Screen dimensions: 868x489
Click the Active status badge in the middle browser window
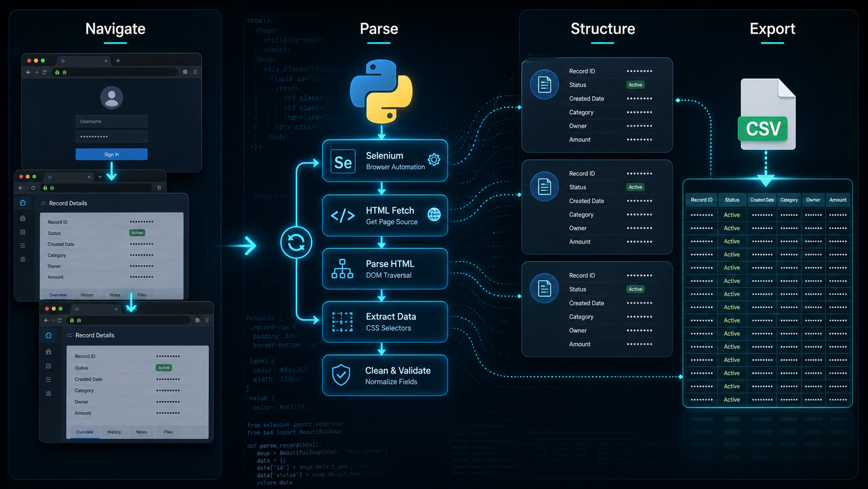click(x=137, y=233)
